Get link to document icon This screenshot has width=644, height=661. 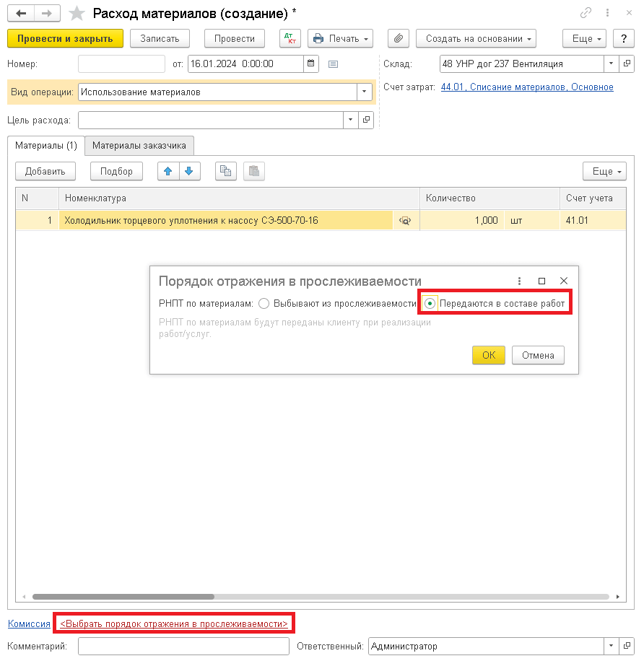click(586, 14)
